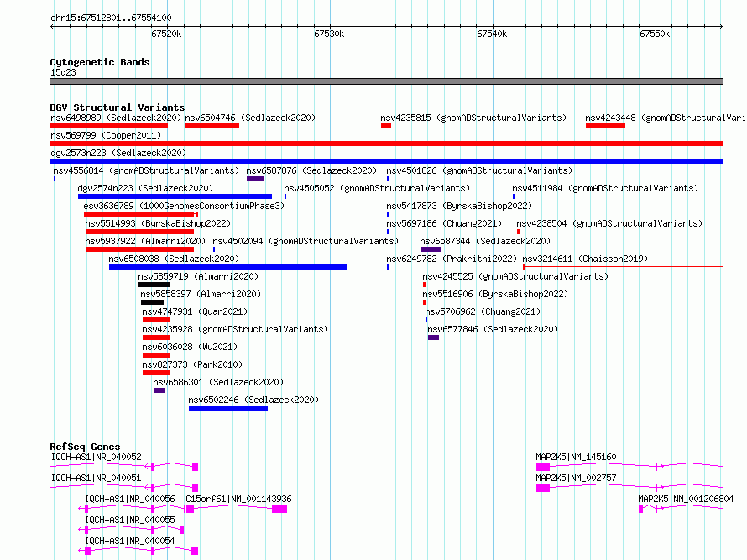Select MAP2K5|NM_002757 transcript label
This screenshot has height=560, width=747.
(576, 478)
